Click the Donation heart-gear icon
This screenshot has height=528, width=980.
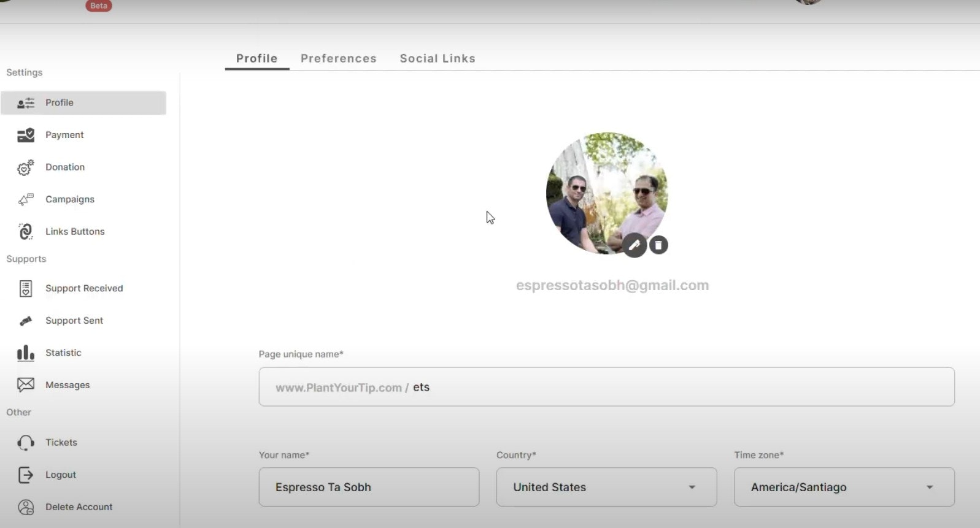26,167
